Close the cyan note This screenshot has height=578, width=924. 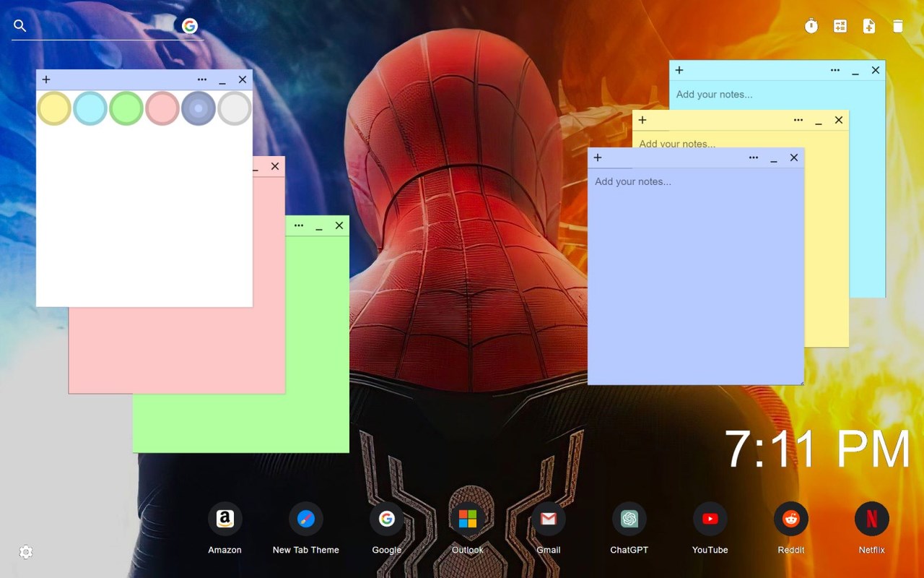876,70
